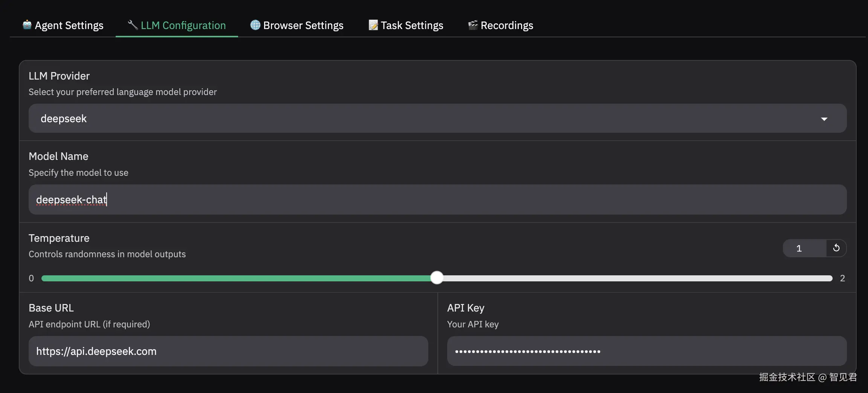868x393 pixels.
Task: Click the slider minimum label "0"
Action: [31, 278]
